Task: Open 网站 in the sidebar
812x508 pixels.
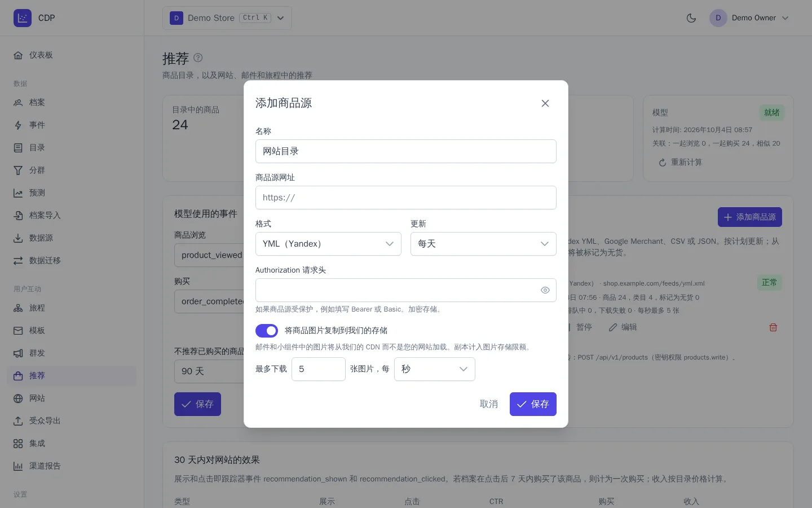Action: tap(72, 398)
